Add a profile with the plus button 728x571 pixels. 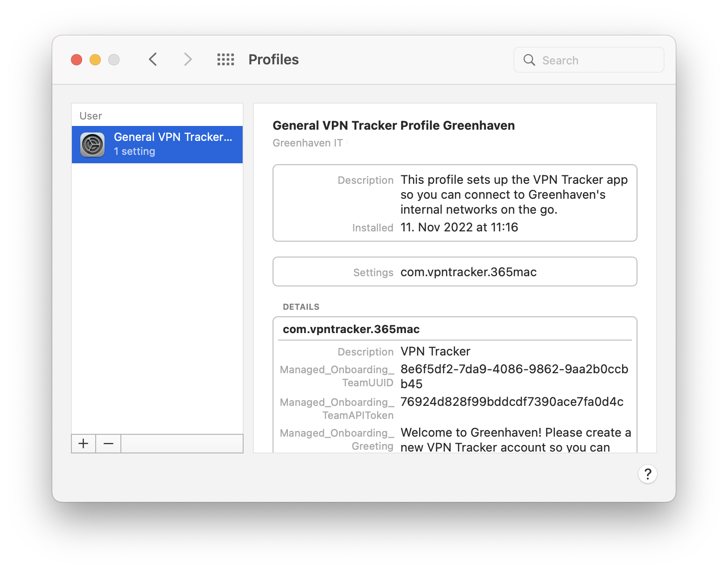(x=84, y=444)
